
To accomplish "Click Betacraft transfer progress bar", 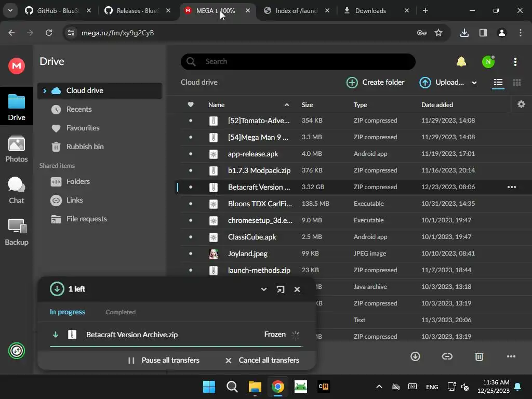I will (176, 347).
